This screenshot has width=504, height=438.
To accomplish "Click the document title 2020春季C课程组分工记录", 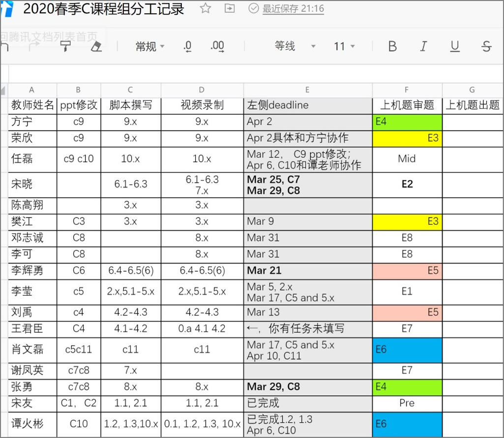I will (x=104, y=9).
